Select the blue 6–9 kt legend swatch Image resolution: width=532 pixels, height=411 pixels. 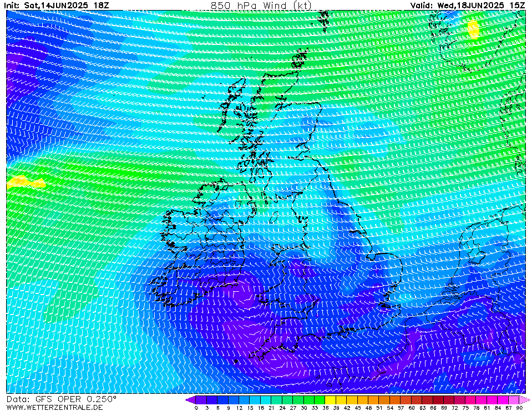(223, 400)
